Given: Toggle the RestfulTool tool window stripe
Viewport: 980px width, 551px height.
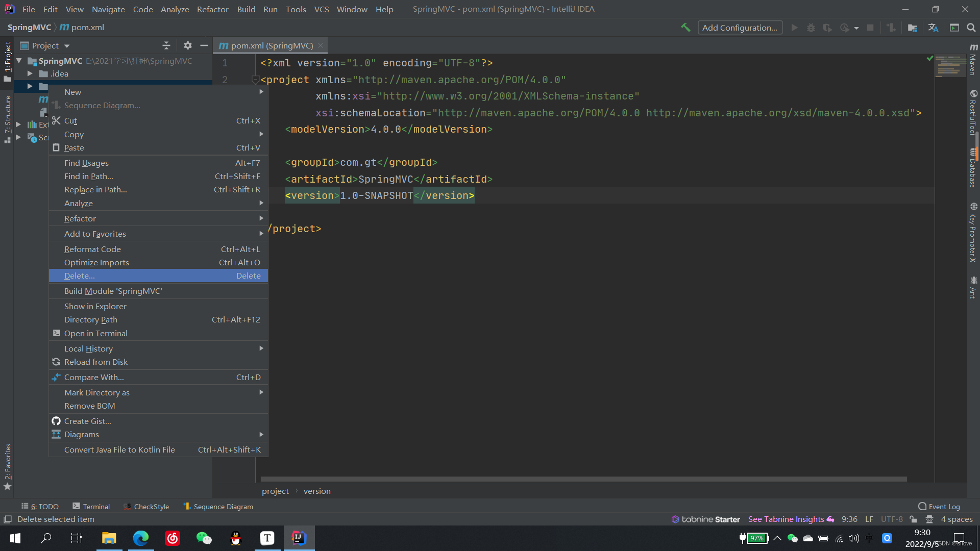Looking at the screenshot, I should 973,112.
